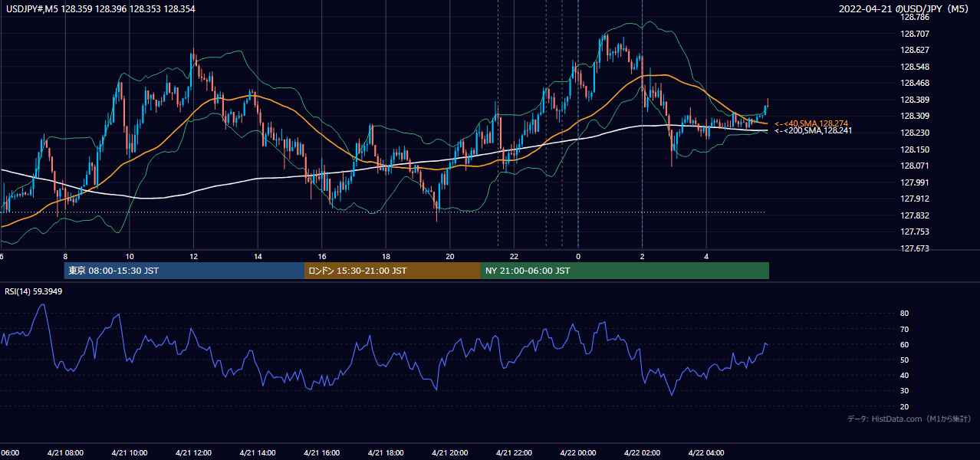Click the 128.548 price axis label

(x=915, y=67)
